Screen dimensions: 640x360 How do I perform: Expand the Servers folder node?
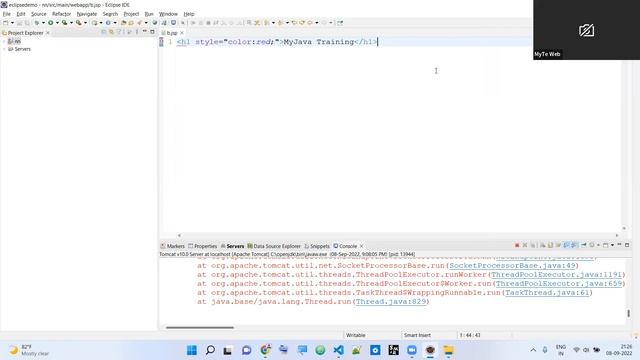[x=4, y=49]
